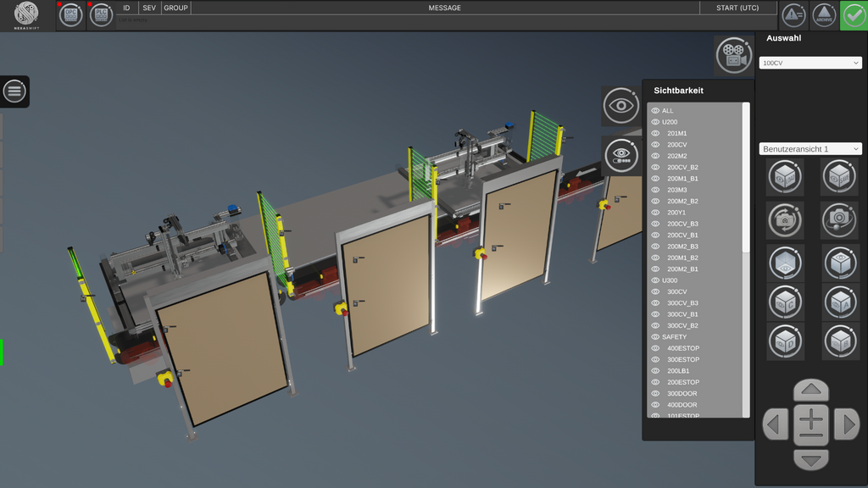This screenshot has height=488, width=868.
Task: Open the Auswahl 100CV dropdown
Action: (x=810, y=63)
